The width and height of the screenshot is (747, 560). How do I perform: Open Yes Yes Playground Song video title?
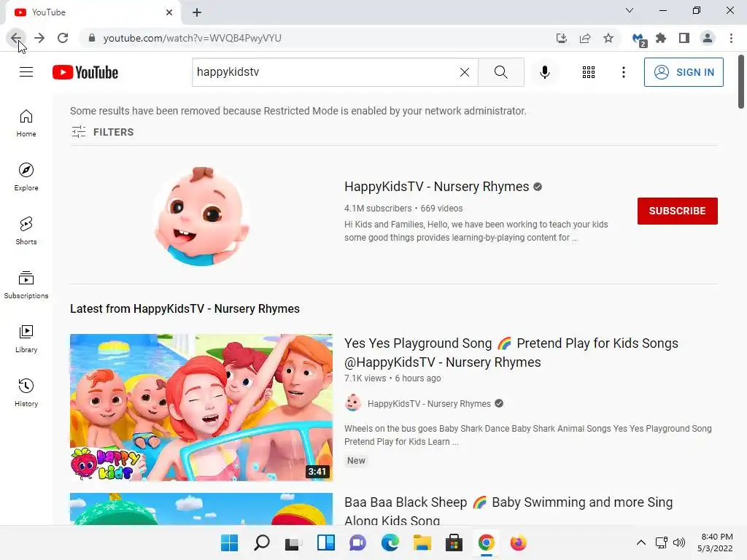511,352
